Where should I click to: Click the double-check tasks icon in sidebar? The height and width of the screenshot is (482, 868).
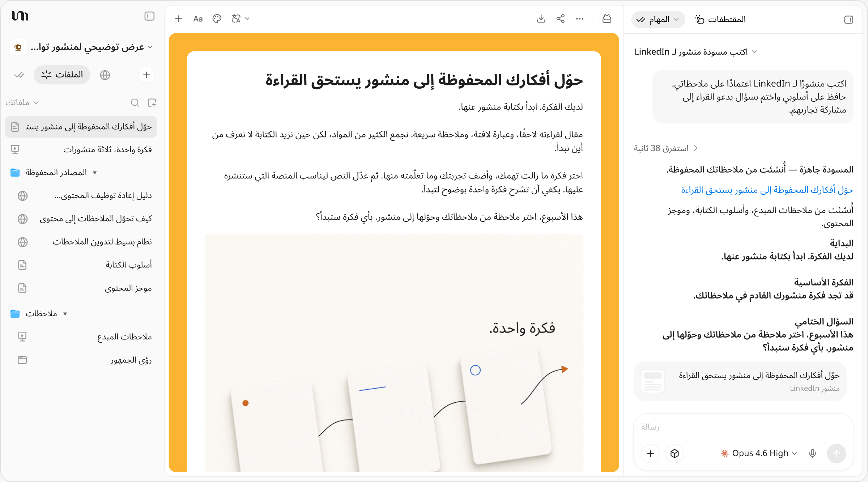click(19, 75)
